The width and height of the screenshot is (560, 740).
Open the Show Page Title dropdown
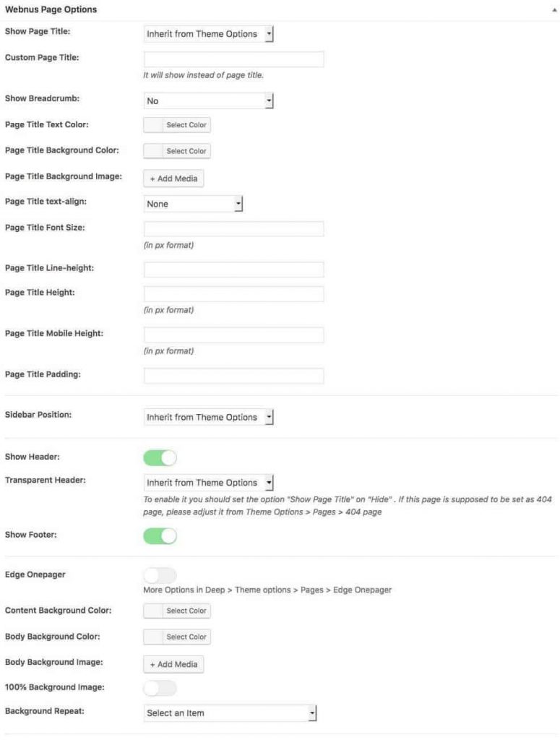click(x=208, y=34)
